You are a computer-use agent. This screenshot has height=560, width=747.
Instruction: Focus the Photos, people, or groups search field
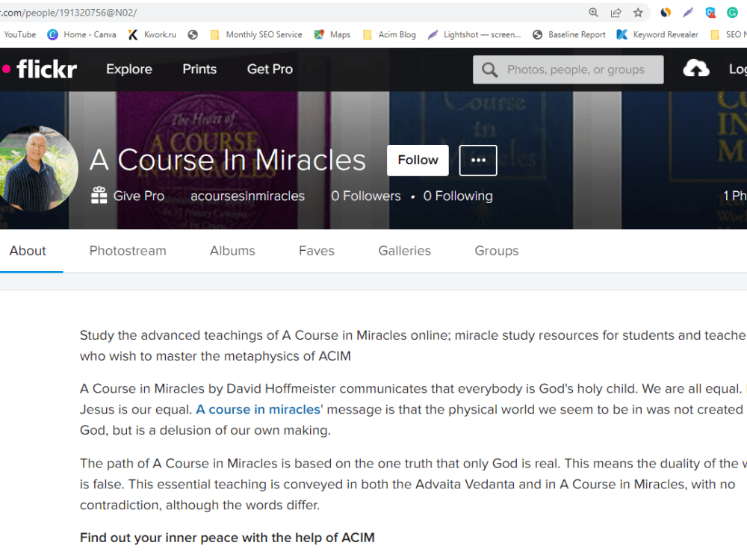point(568,69)
